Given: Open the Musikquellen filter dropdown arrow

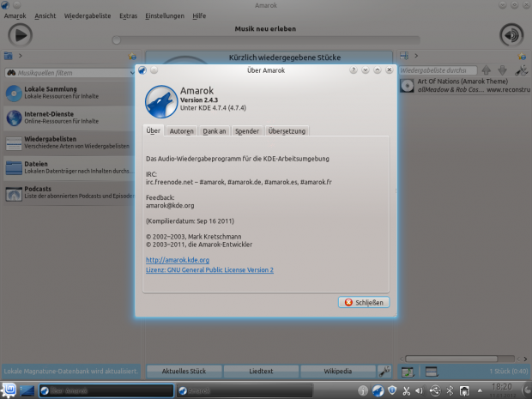Looking at the screenshot, I should (x=132, y=73).
